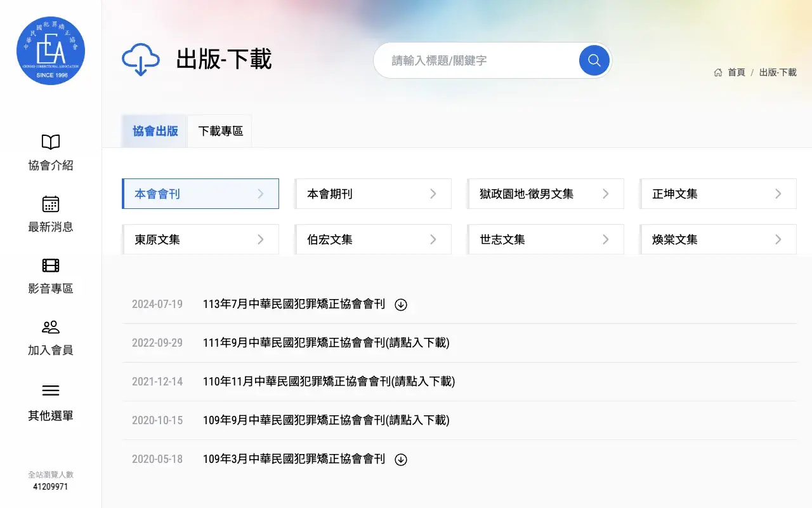Click the cloud download icon by title

click(x=141, y=60)
